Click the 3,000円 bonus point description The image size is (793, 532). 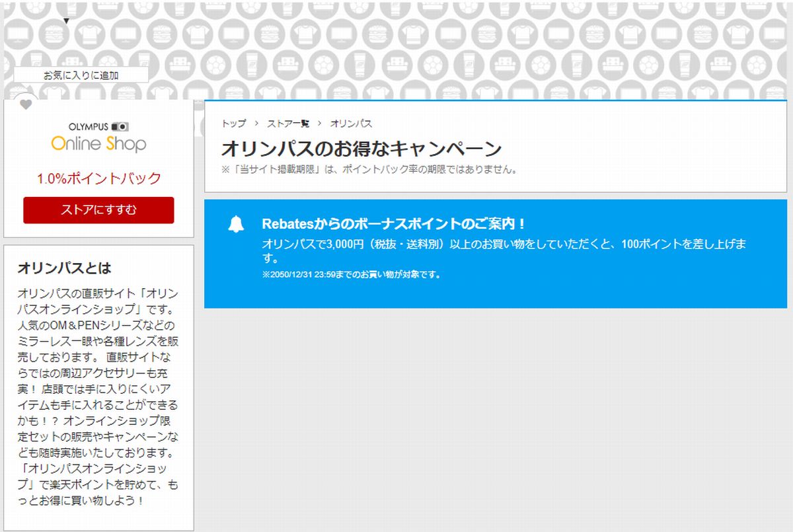coord(504,250)
